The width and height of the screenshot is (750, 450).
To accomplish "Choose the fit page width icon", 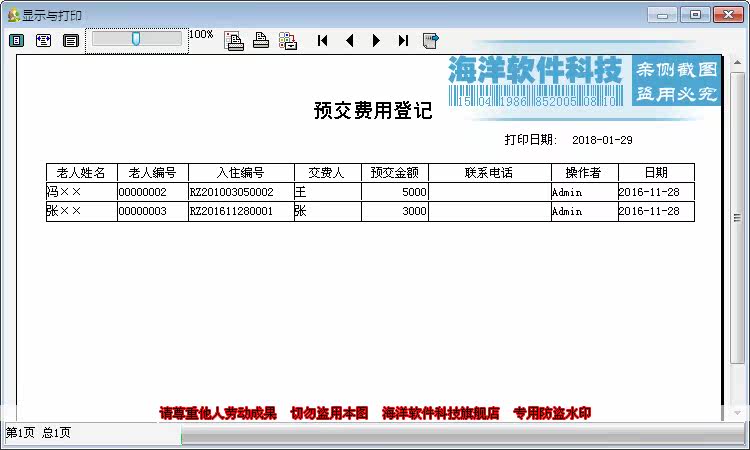I will click(44, 41).
